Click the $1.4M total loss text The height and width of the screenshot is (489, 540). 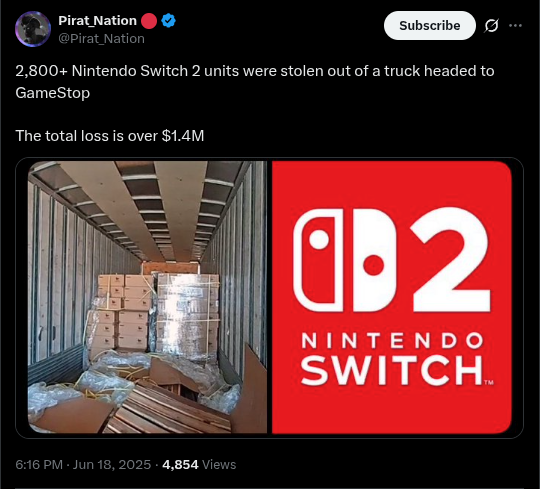point(183,136)
